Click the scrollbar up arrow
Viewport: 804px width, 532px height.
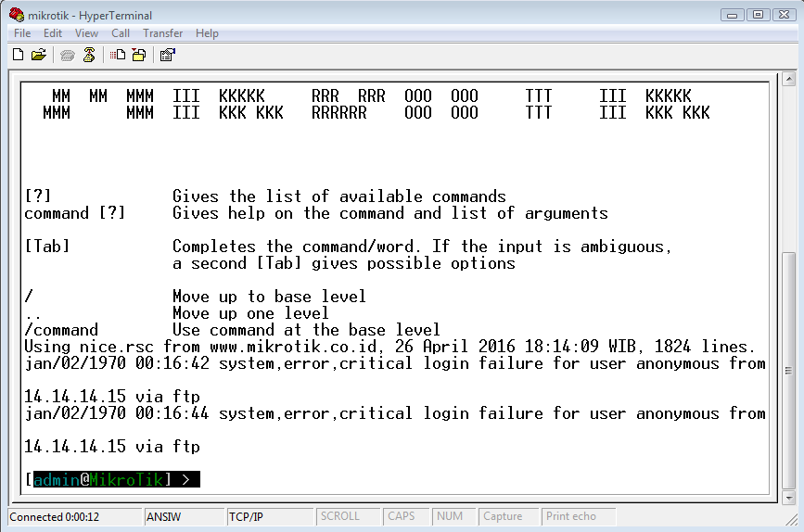788,79
